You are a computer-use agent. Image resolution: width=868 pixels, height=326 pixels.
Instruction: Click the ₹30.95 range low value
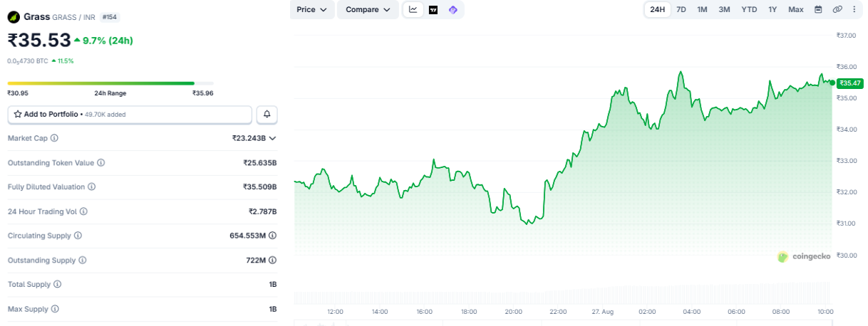coord(18,93)
